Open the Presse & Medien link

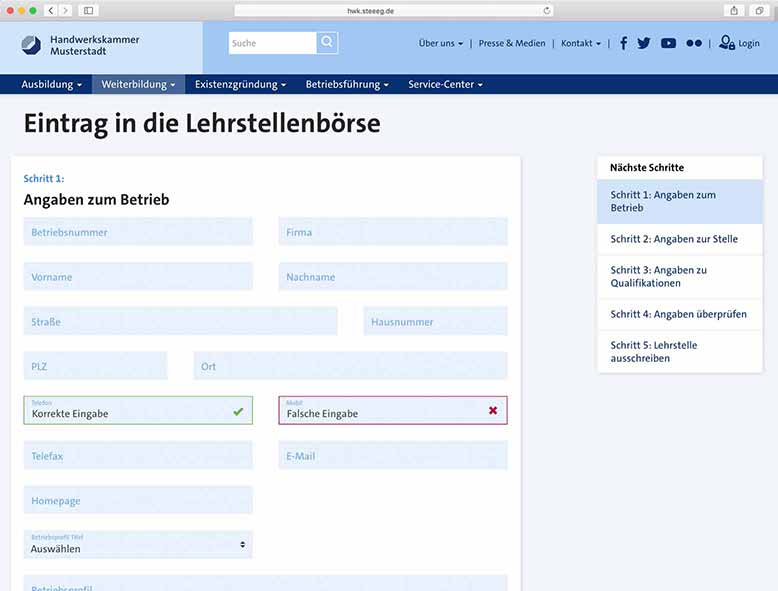tap(512, 44)
